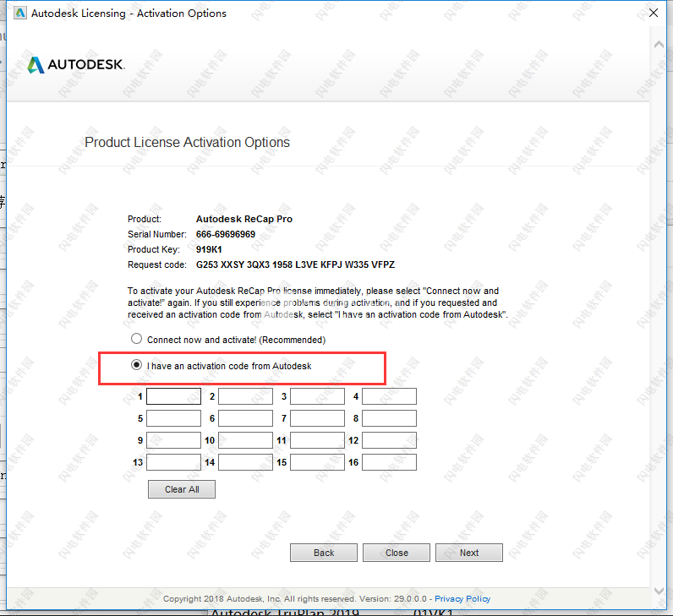This screenshot has width=673, height=616.
Task: Click product key value "919K1"
Action: pos(209,249)
